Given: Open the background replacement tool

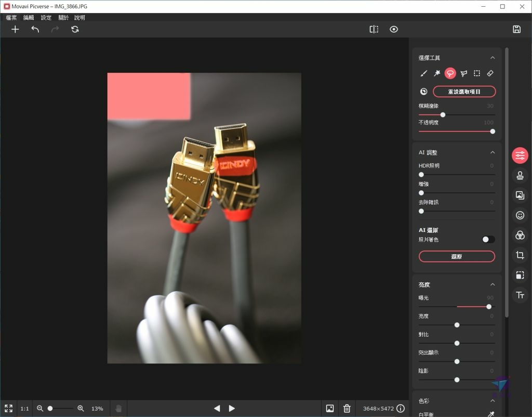Looking at the screenshot, I should [520, 195].
